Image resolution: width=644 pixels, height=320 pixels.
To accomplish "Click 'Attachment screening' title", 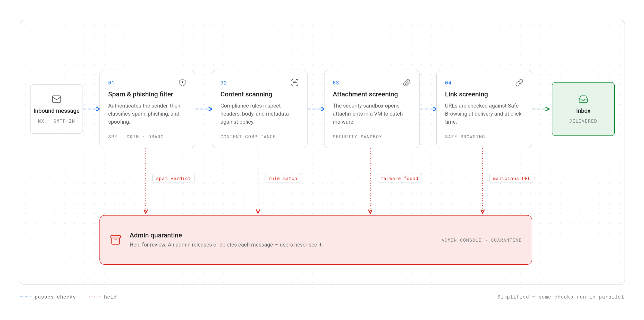I will 365,94.
